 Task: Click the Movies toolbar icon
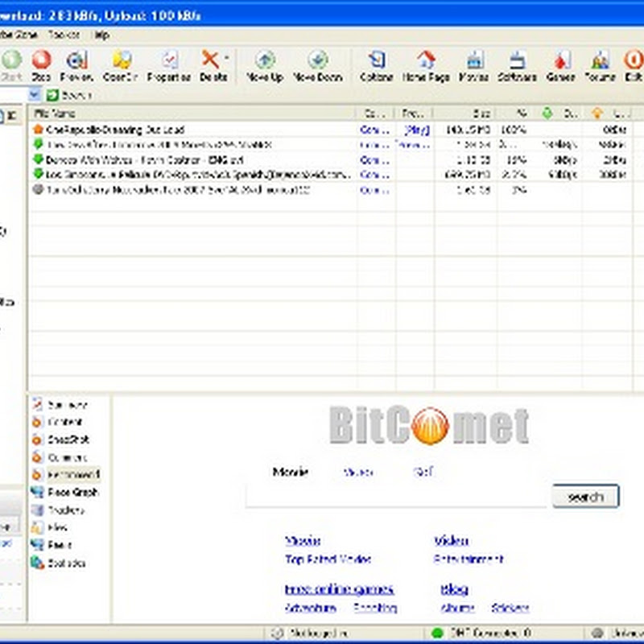[474, 60]
